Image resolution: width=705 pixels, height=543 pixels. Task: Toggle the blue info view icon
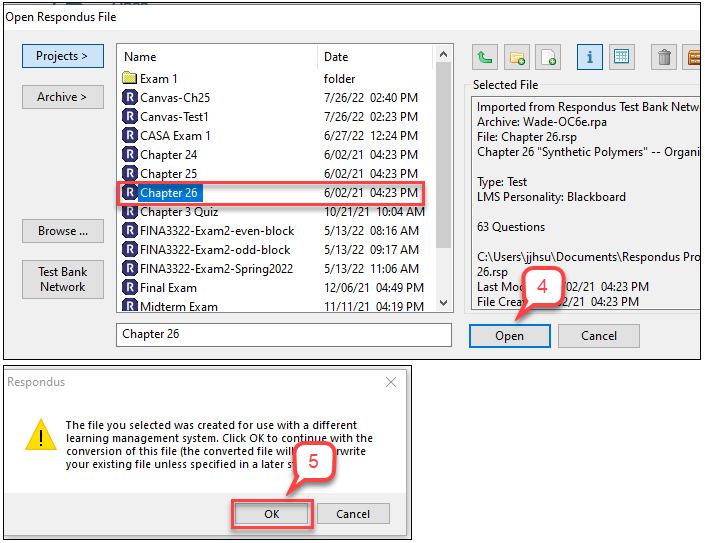[x=589, y=57]
